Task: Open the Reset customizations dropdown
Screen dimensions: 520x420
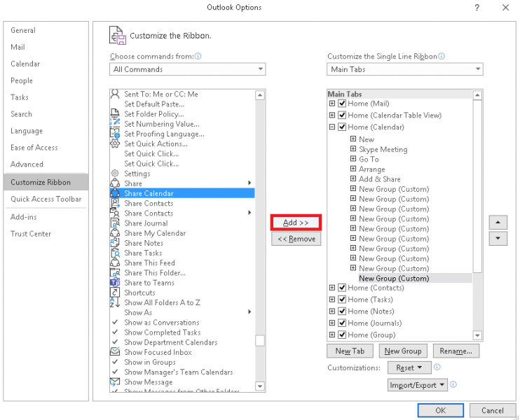Action: coord(409,367)
